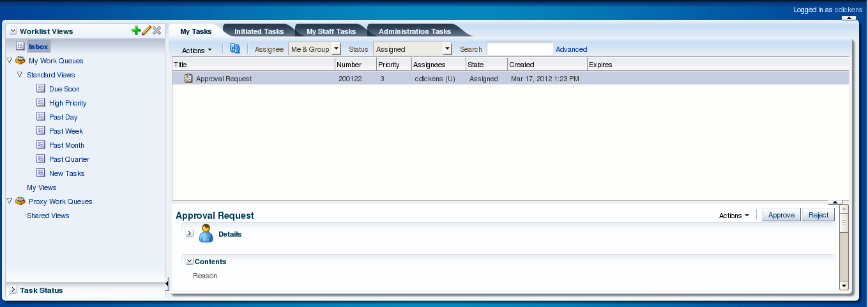
Task: Select the High Priority view
Action: [x=68, y=103]
